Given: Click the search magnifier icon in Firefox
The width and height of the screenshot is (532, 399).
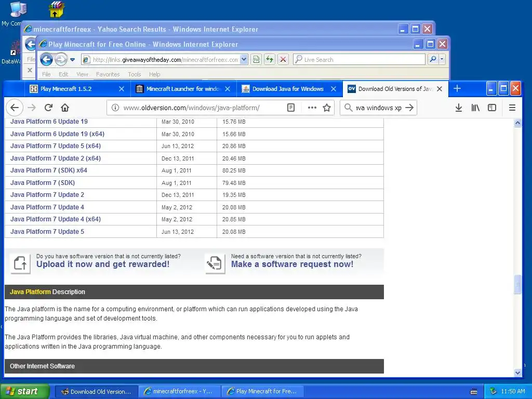Looking at the screenshot, I should pyautogui.click(x=348, y=108).
